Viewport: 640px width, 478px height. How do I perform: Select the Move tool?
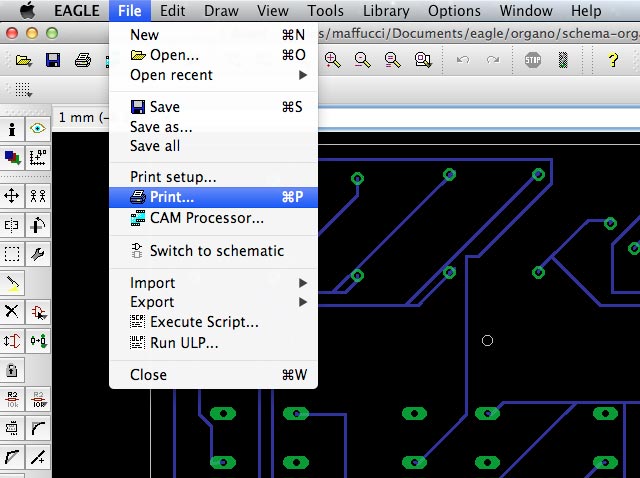coord(12,196)
